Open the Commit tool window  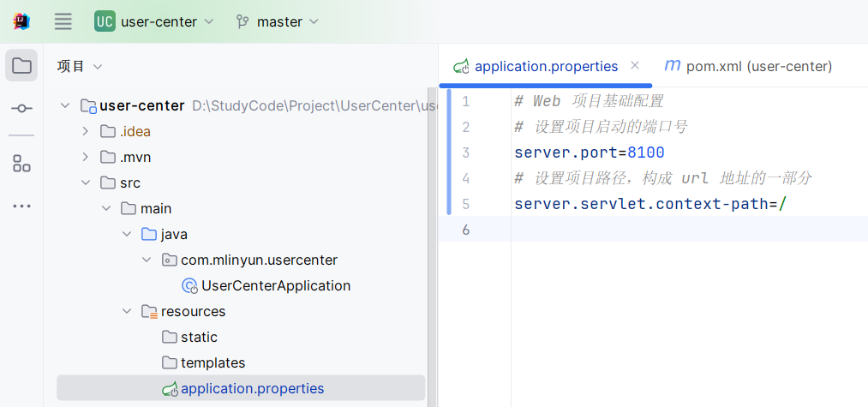click(x=21, y=109)
